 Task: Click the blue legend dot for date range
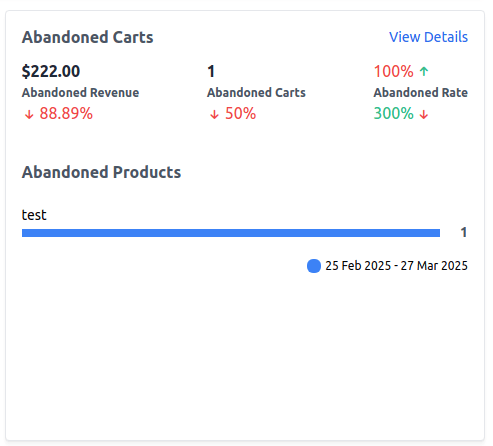coord(314,266)
